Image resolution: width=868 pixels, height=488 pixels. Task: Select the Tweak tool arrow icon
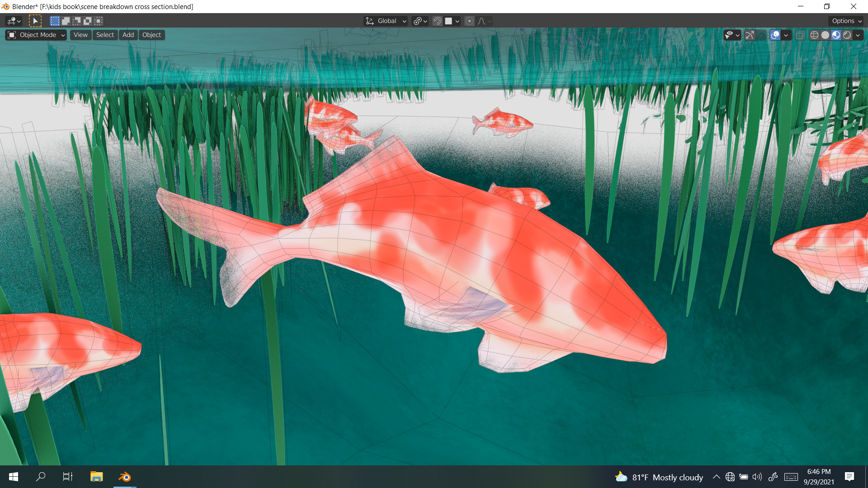[x=35, y=21]
